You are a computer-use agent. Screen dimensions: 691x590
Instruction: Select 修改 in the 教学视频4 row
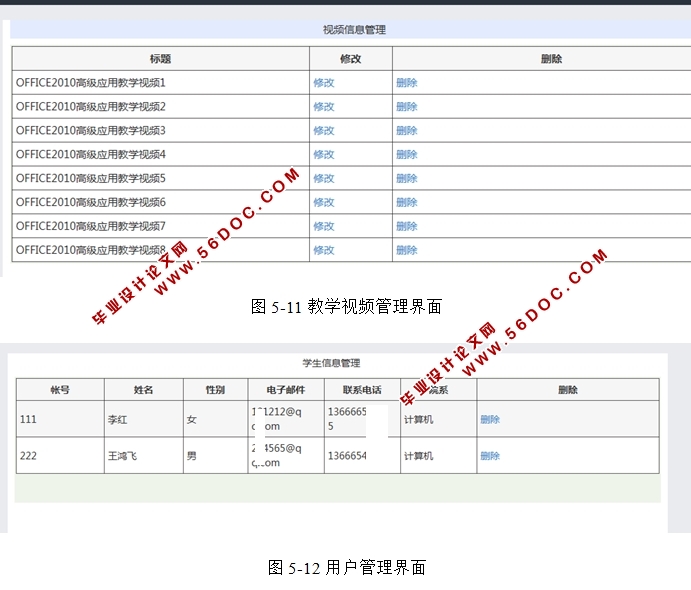[323, 155]
